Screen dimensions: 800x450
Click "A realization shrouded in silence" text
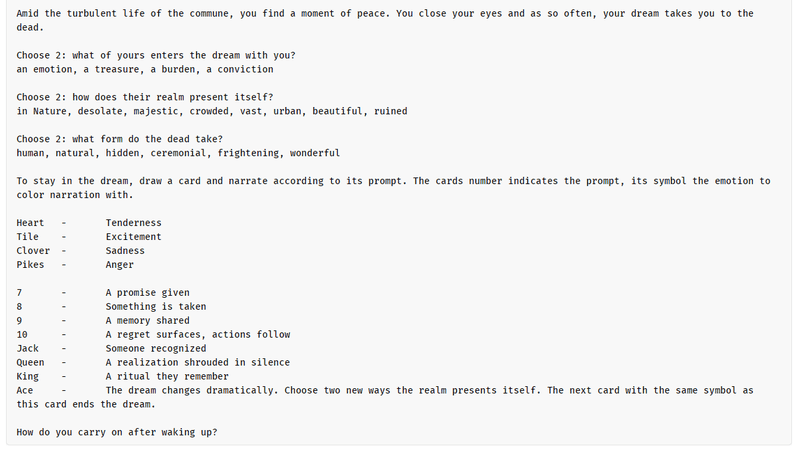point(198,363)
